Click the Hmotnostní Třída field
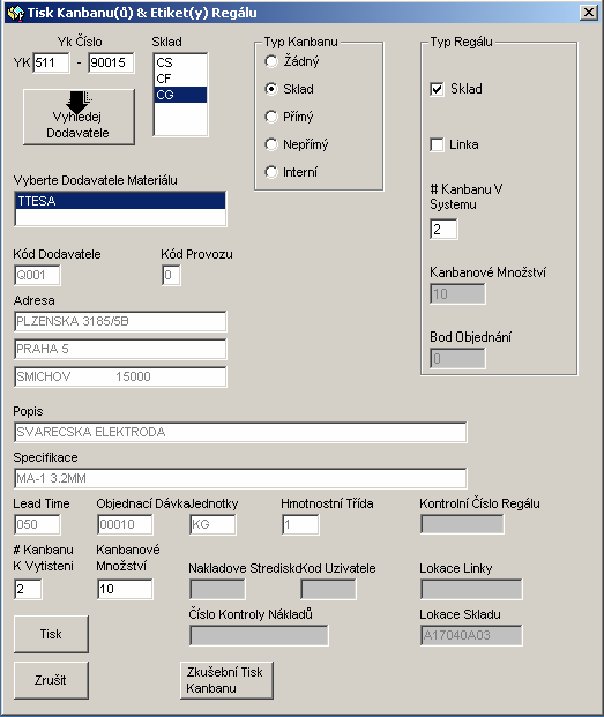This screenshot has width=604, height=717. [300, 524]
